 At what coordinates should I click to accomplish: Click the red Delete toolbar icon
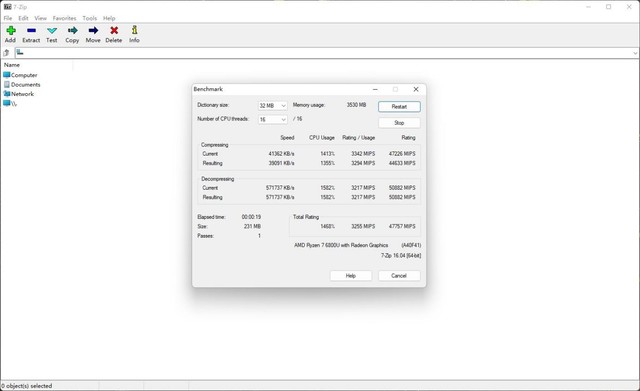click(x=114, y=31)
